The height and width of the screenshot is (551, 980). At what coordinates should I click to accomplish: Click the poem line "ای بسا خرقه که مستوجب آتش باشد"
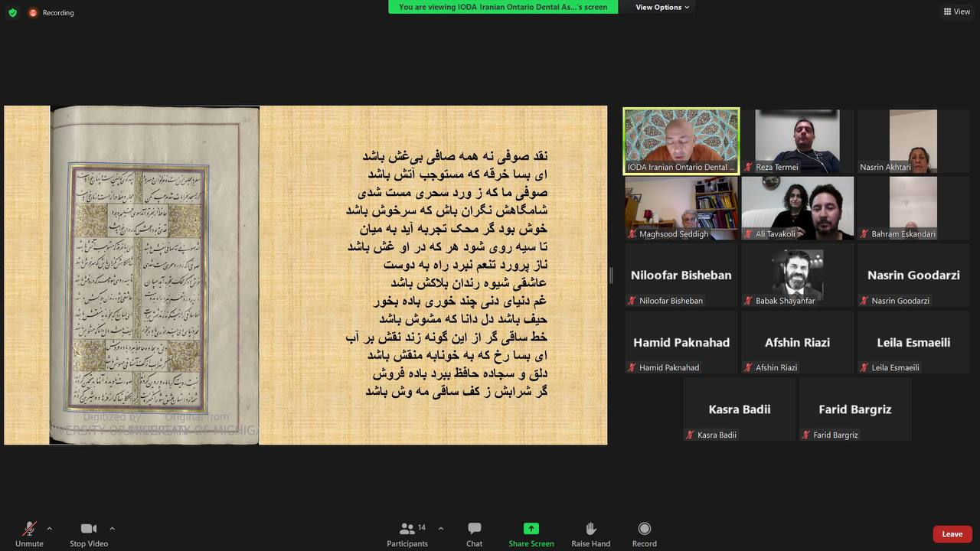458,174
